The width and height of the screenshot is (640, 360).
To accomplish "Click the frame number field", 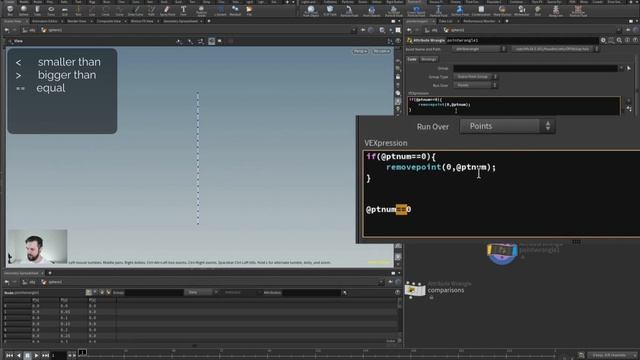I will point(58,356).
